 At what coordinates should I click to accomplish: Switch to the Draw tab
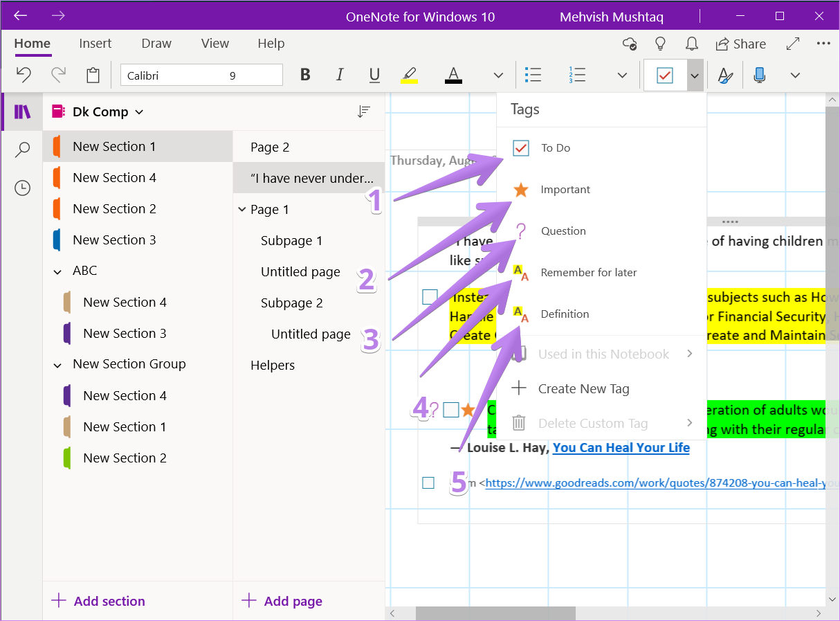point(156,43)
